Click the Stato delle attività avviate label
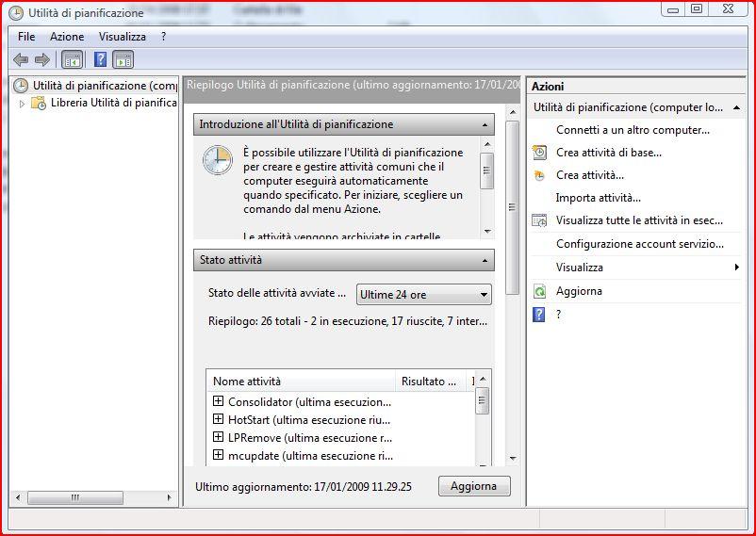Viewport: 756px width, 536px height. click(x=277, y=293)
